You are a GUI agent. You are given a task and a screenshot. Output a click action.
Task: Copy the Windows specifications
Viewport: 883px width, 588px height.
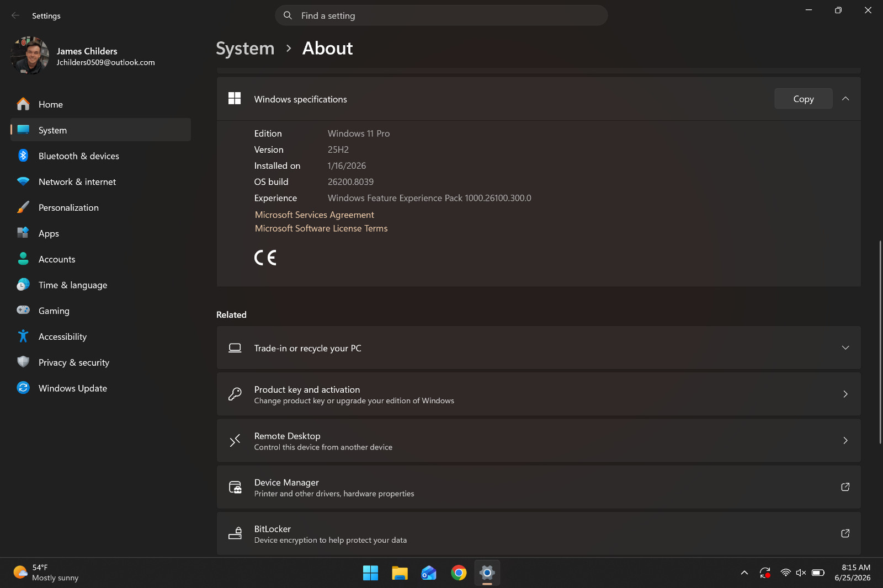[803, 99]
